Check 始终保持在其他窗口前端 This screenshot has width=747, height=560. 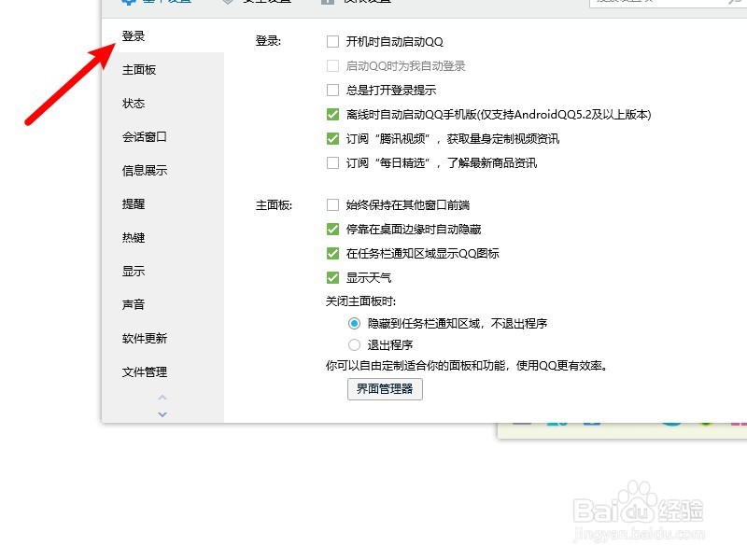[x=332, y=204]
